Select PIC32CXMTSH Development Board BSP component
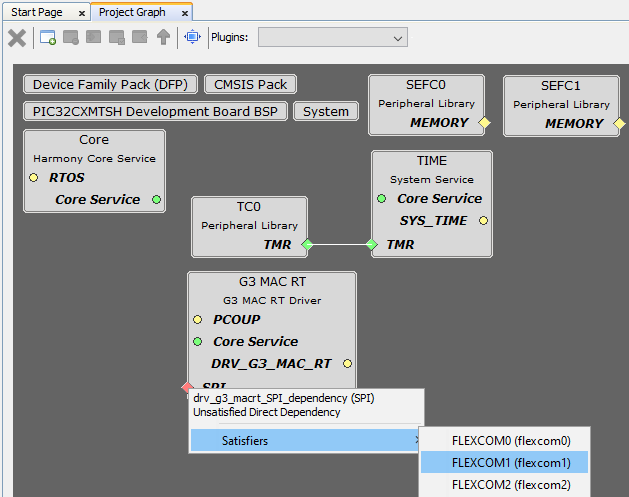629x497 pixels. (x=155, y=112)
